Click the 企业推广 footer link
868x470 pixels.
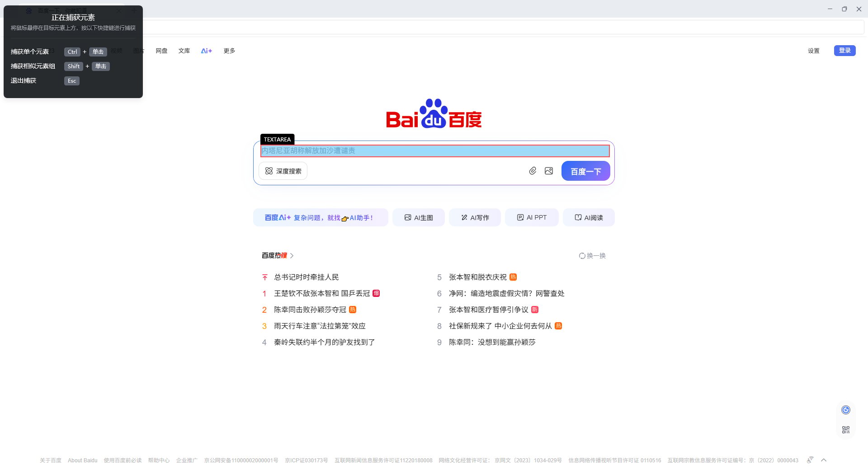point(187,461)
